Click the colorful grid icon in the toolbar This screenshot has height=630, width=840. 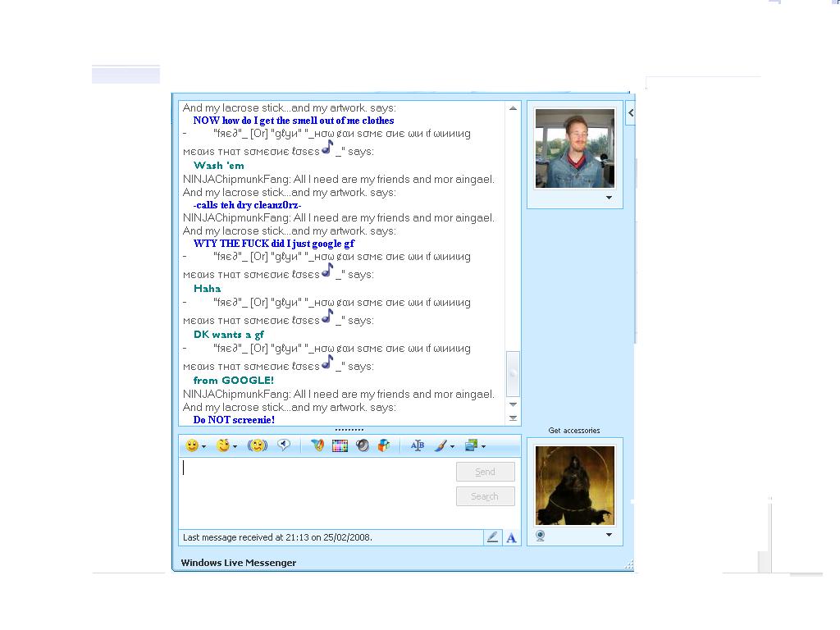click(x=340, y=445)
